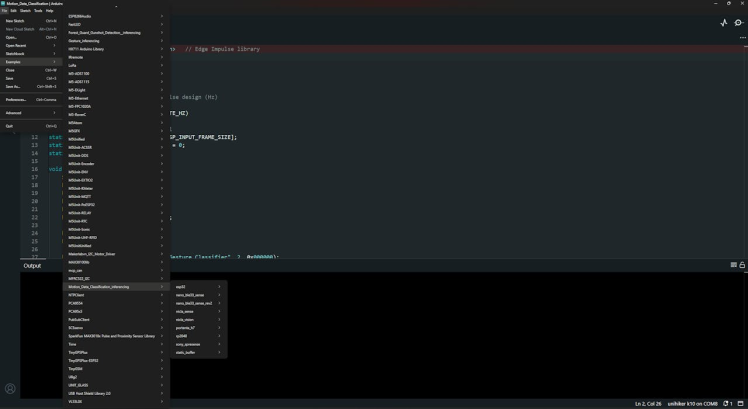Click the Output panel tab label

32,266
